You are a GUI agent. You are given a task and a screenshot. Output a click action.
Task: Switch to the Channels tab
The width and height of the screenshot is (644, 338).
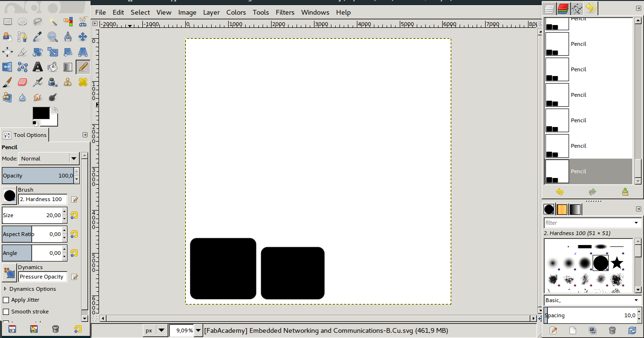pos(563,8)
